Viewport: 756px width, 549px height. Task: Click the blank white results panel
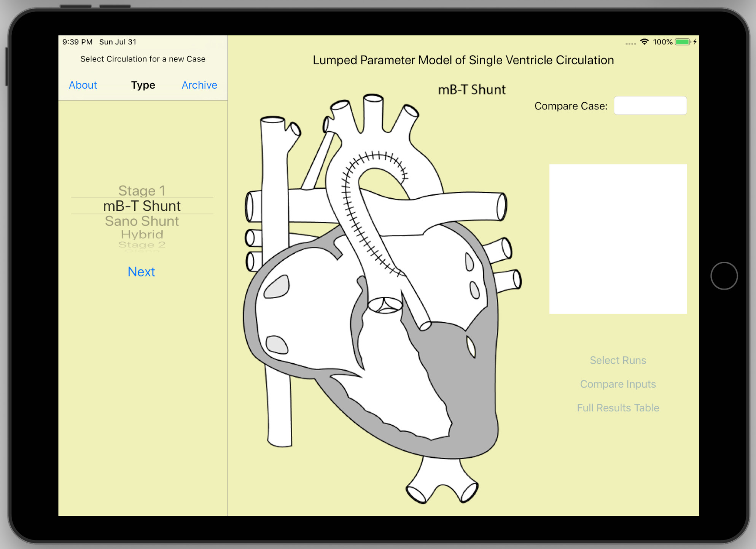(x=618, y=239)
